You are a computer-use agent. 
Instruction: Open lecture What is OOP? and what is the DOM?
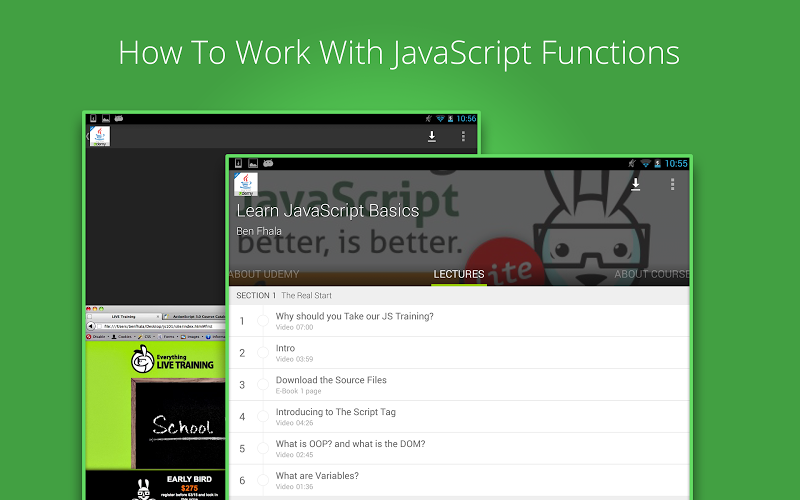click(459, 448)
